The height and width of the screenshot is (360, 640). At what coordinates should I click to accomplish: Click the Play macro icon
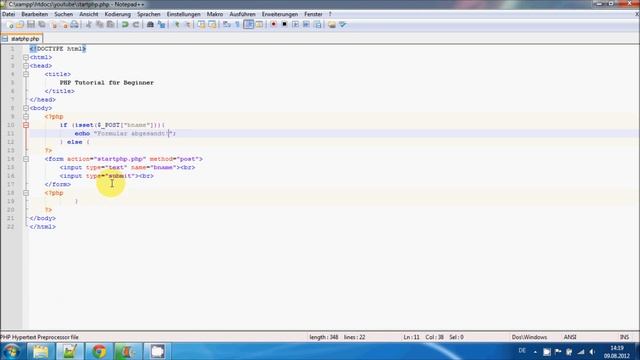296,24
